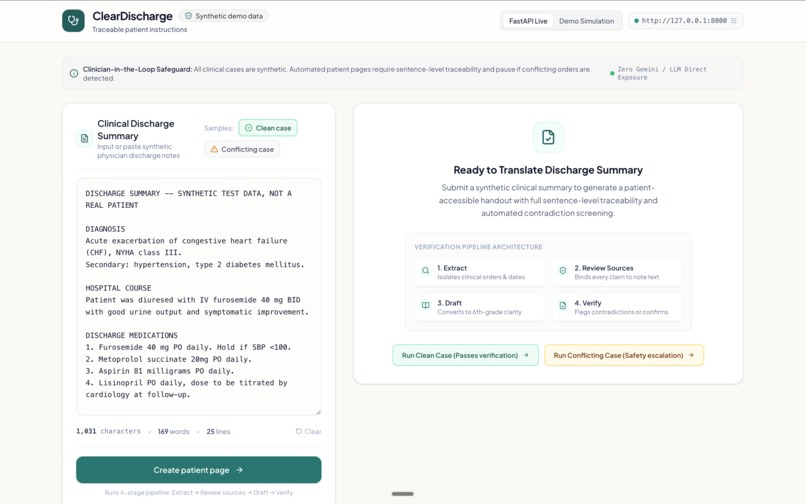Click the ClearDischarge title text
This screenshot has width=806, height=504.
click(x=132, y=16)
